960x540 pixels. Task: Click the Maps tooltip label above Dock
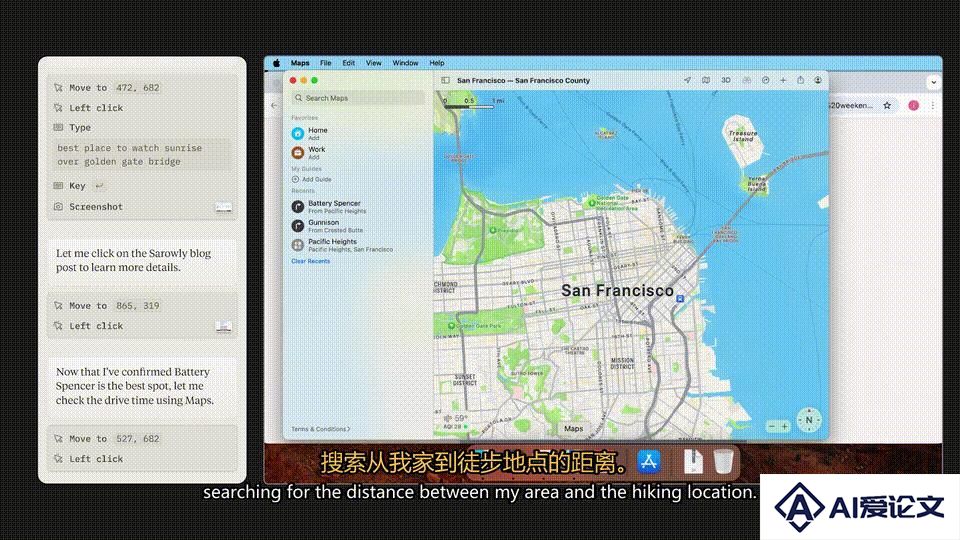pos(573,429)
